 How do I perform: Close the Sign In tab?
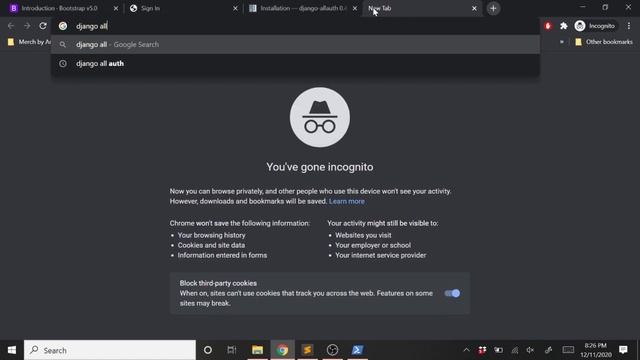point(235,8)
